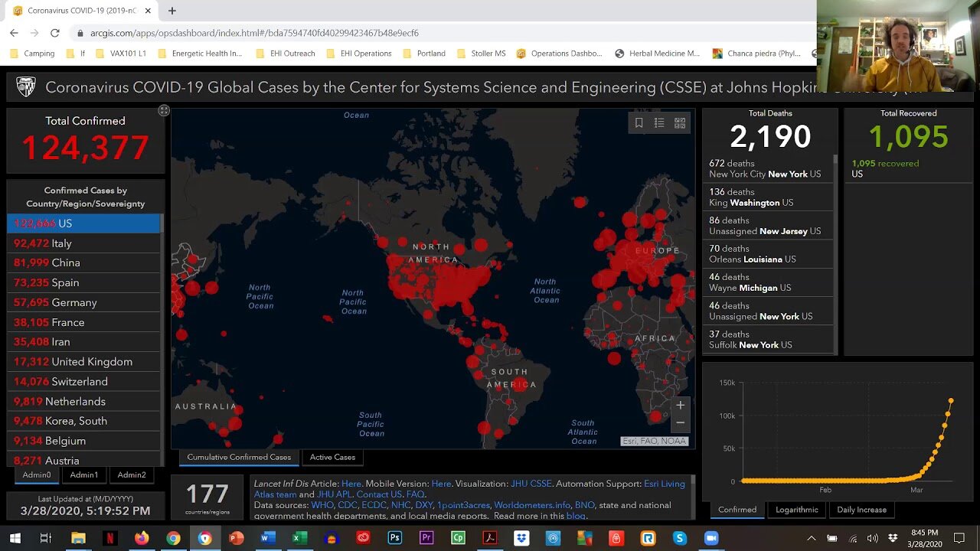
Task: Open a new browser tab
Action: pos(171,11)
